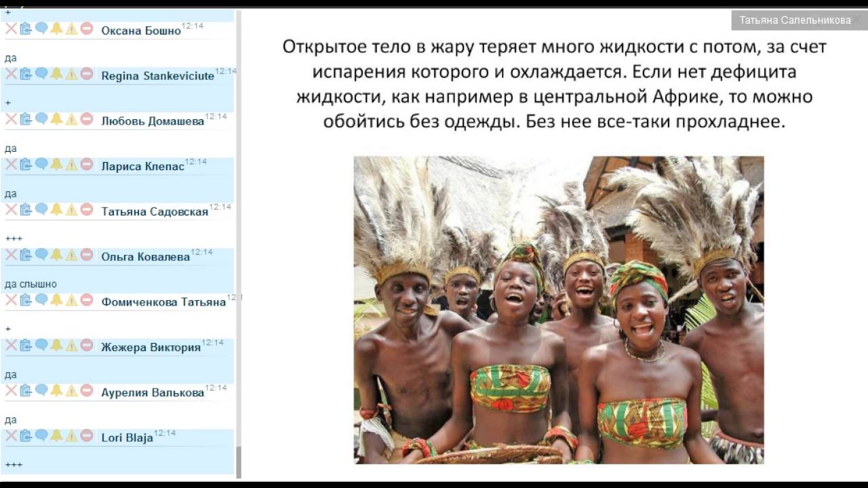The width and height of the screenshot is (868, 488).
Task: Click red X icon beside Любовь Домашева
Action: tap(11, 119)
